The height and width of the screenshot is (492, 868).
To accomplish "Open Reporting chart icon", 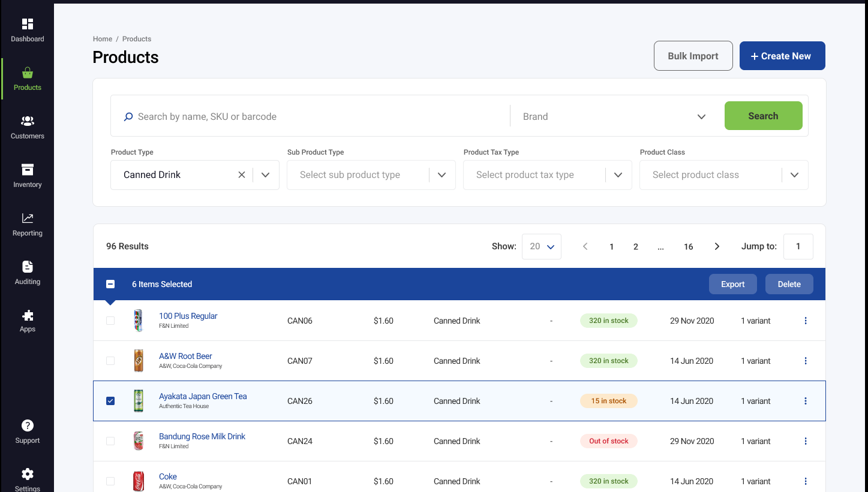I will point(28,218).
